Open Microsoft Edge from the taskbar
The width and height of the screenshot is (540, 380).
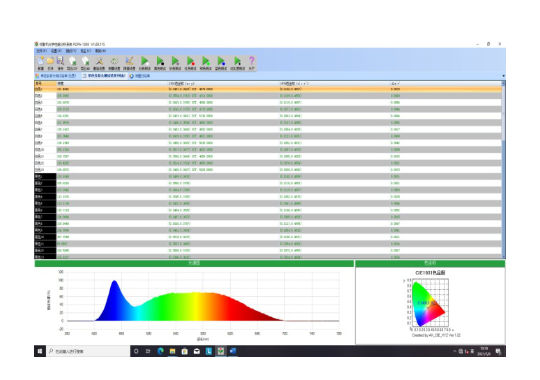160,351
